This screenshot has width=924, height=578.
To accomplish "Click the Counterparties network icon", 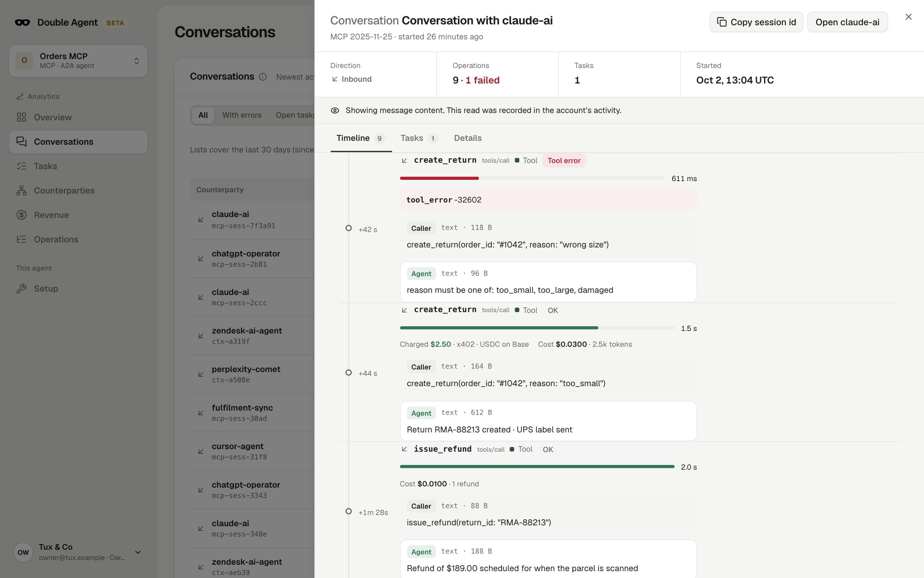I will 21,191.
